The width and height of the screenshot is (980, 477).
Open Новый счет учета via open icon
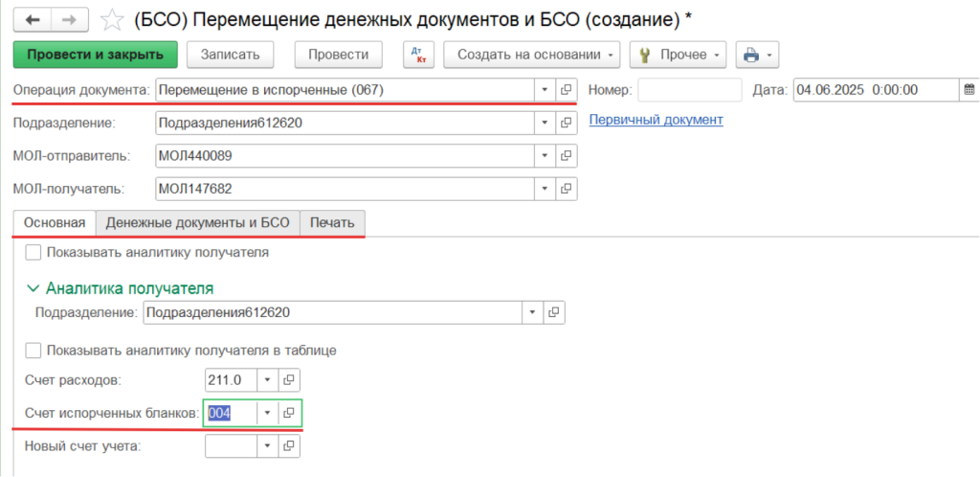[x=289, y=445]
